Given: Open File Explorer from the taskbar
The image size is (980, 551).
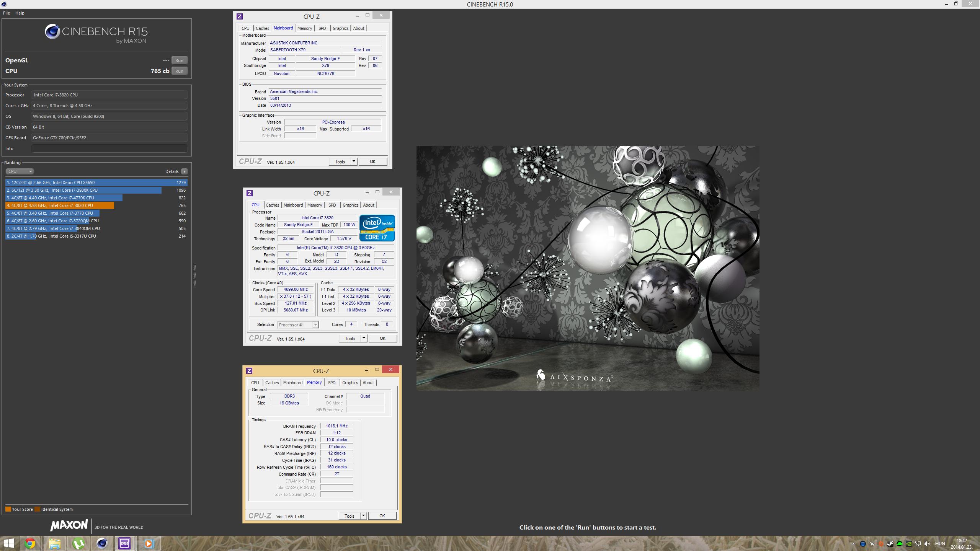Looking at the screenshot, I should pos(54,543).
